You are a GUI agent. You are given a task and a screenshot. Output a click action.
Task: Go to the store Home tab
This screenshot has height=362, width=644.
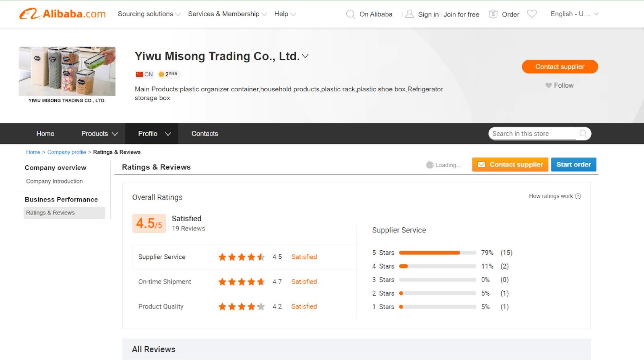pyautogui.click(x=45, y=134)
